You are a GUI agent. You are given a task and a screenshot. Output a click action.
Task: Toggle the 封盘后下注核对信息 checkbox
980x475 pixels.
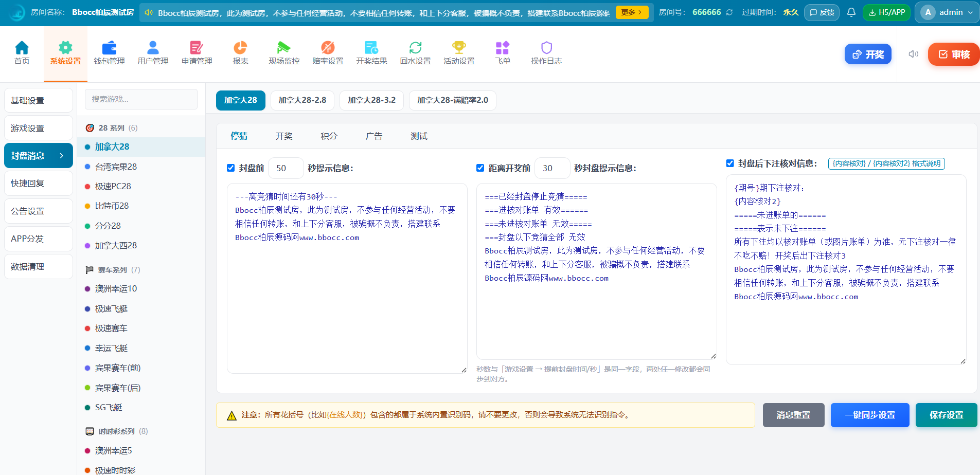tap(730, 163)
